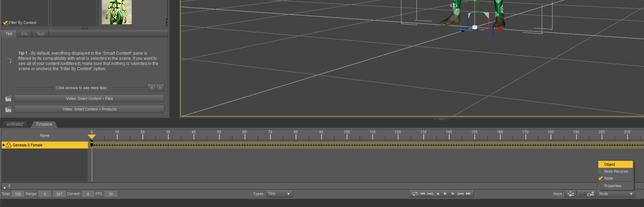Toggle Filter By Context checkbox
Screen dimensions: 644x207
coord(5,23)
